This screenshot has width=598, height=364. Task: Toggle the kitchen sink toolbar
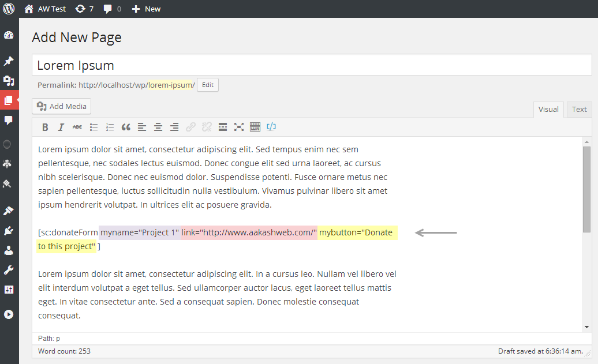(255, 127)
